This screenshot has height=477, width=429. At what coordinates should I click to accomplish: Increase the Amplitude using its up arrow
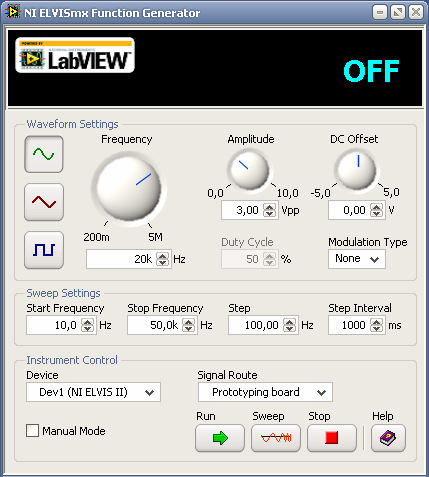click(269, 207)
